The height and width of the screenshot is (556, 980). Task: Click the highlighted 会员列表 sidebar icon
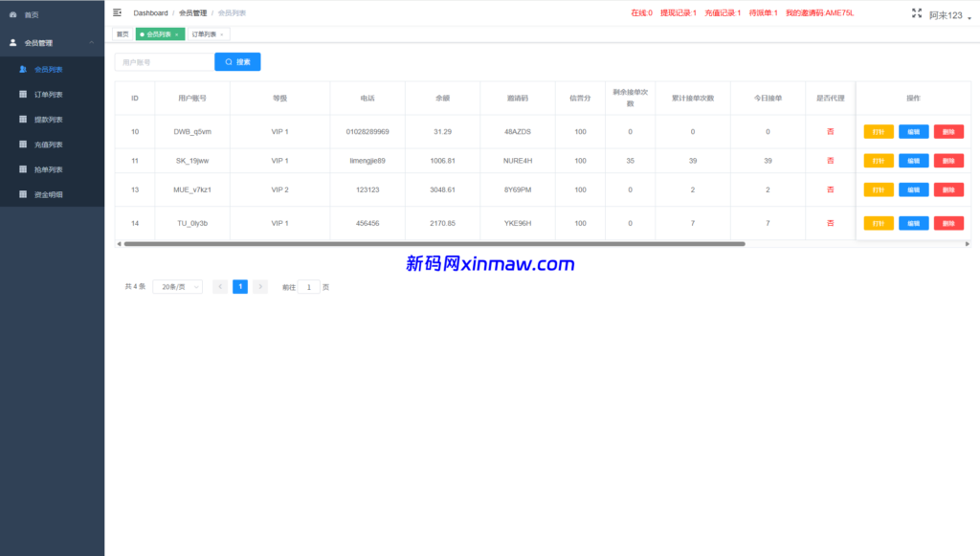coord(23,69)
